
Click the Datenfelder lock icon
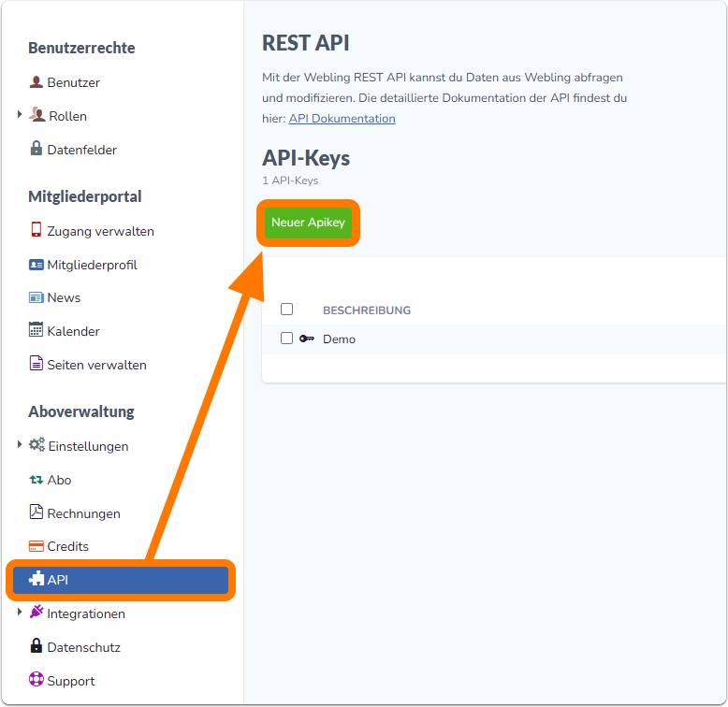pyautogui.click(x=36, y=149)
